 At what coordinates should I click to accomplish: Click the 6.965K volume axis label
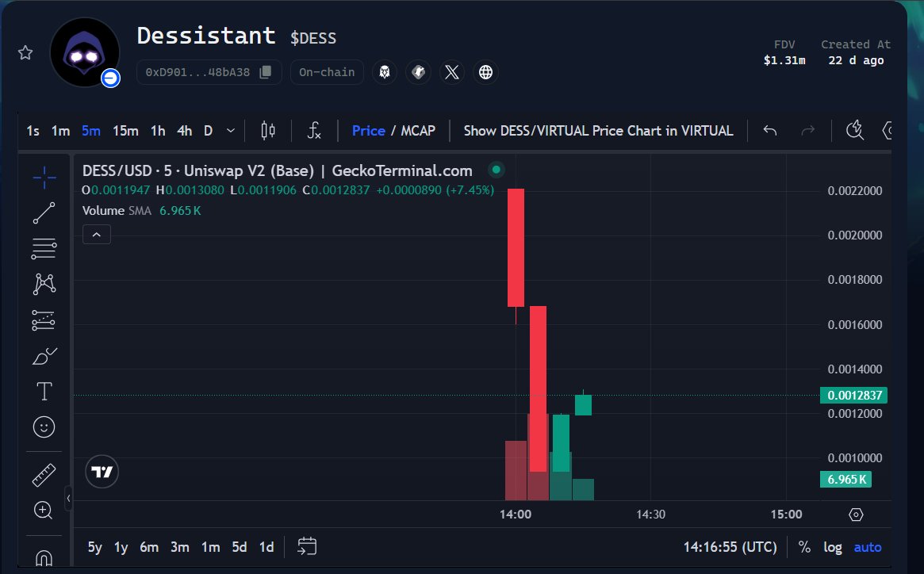tap(845, 479)
